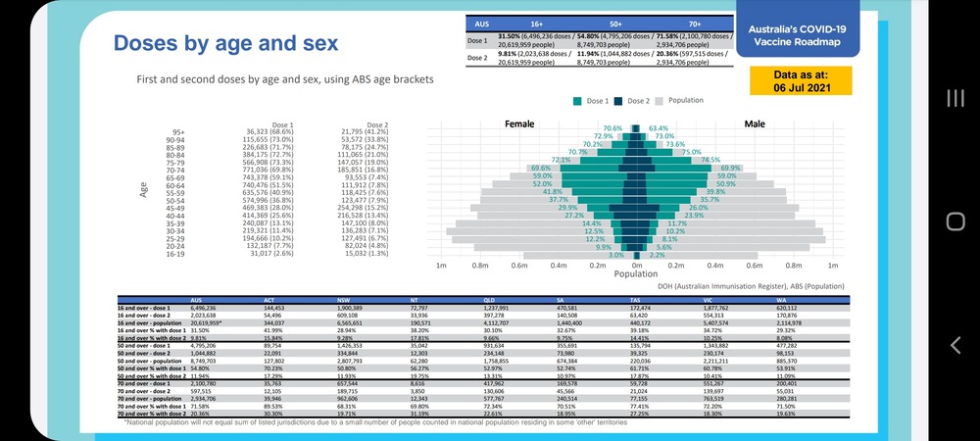This screenshot has height=441, width=980.
Task: Tap the Android recent apps button
Action: 955,97
